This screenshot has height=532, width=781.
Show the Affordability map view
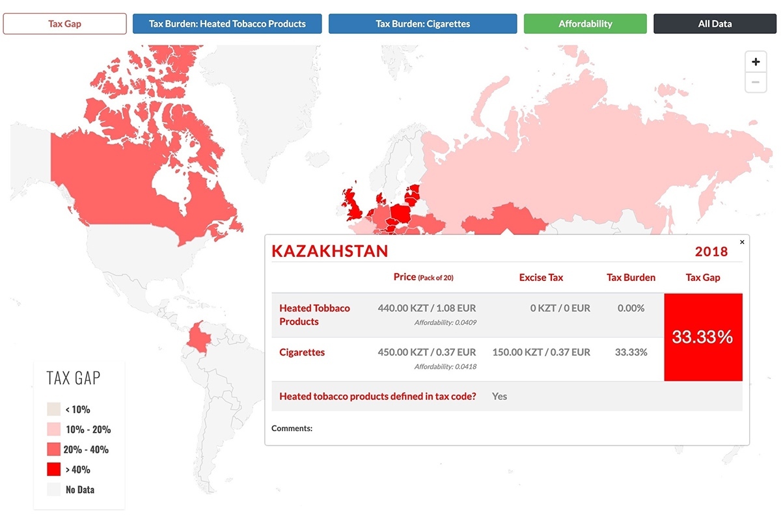click(585, 24)
